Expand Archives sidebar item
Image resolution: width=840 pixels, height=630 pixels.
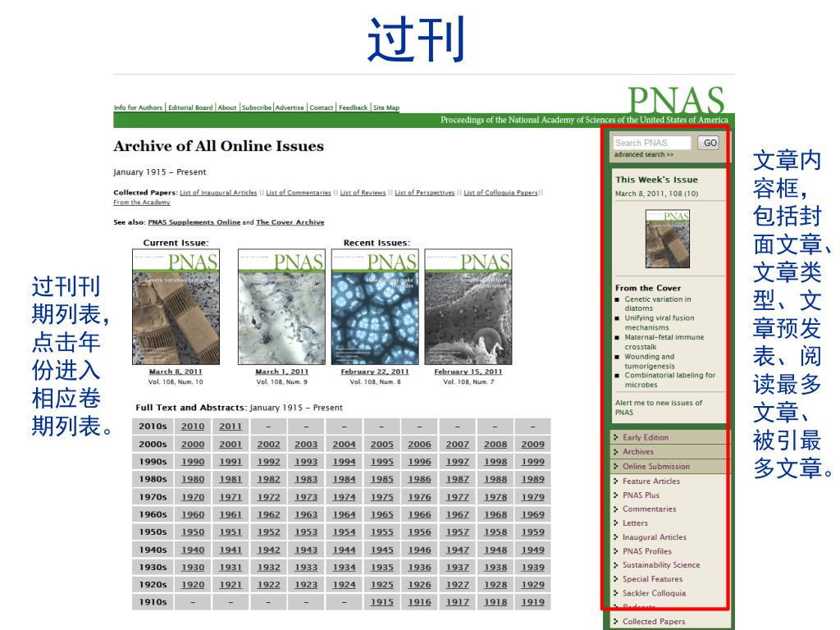pos(638,452)
